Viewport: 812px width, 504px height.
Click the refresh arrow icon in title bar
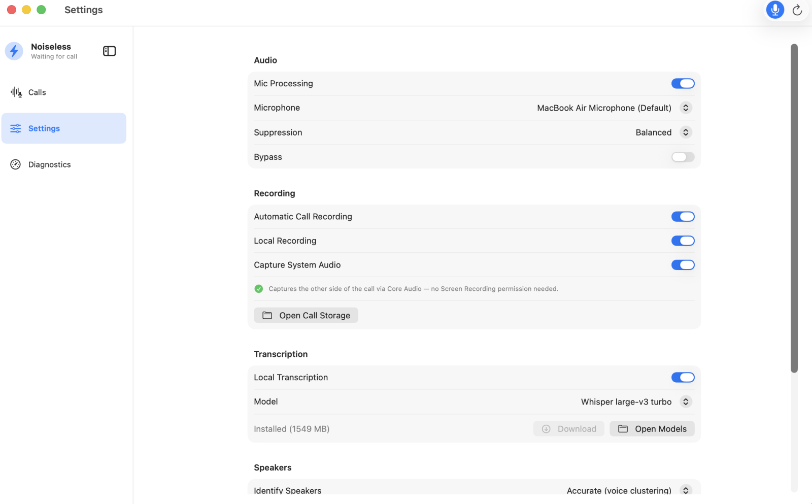pos(797,10)
